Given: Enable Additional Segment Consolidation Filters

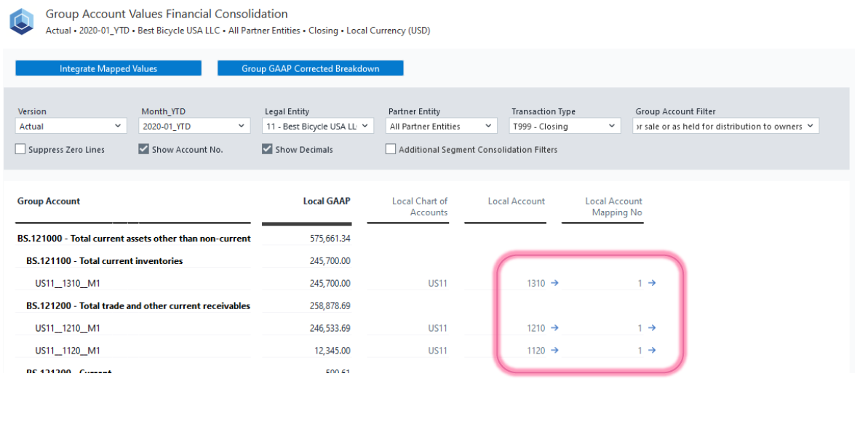Looking at the screenshot, I should (391, 150).
